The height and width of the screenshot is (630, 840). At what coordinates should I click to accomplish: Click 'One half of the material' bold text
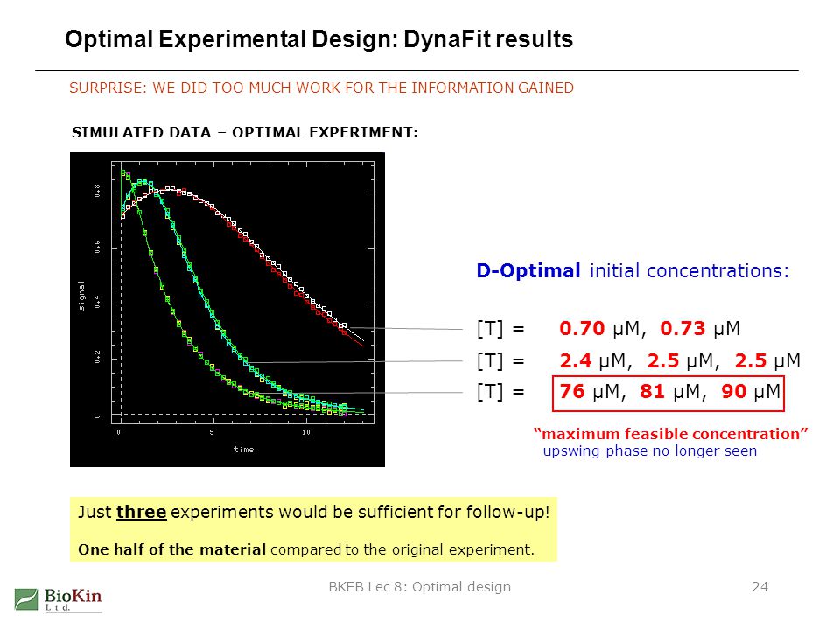pyautogui.click(x=172, y=549)
